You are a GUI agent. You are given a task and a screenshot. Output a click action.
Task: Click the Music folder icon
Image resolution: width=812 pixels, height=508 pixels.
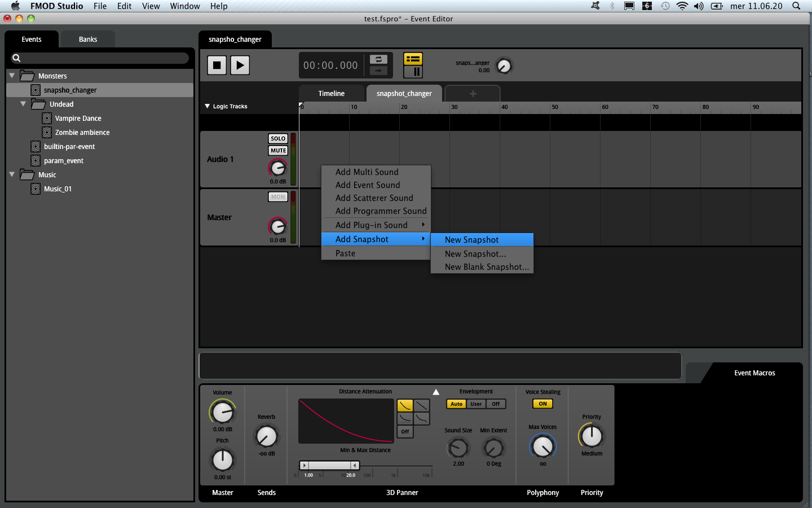tap(27, 174)
